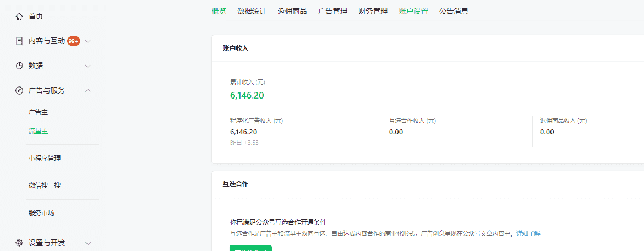Click the green button under 互选合作
The image size is (644, 251).
(x=250, y=248)
